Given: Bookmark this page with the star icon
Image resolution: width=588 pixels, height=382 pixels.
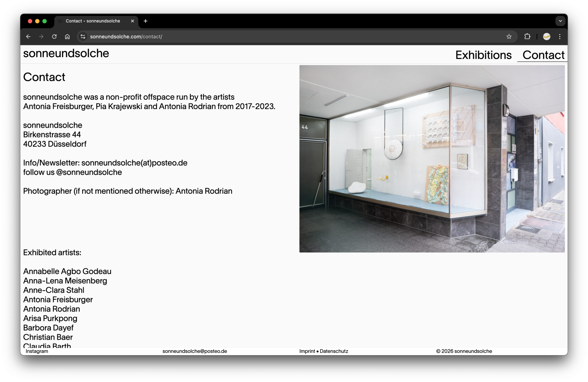Looking at the screenshot, I should pos(509,37).
